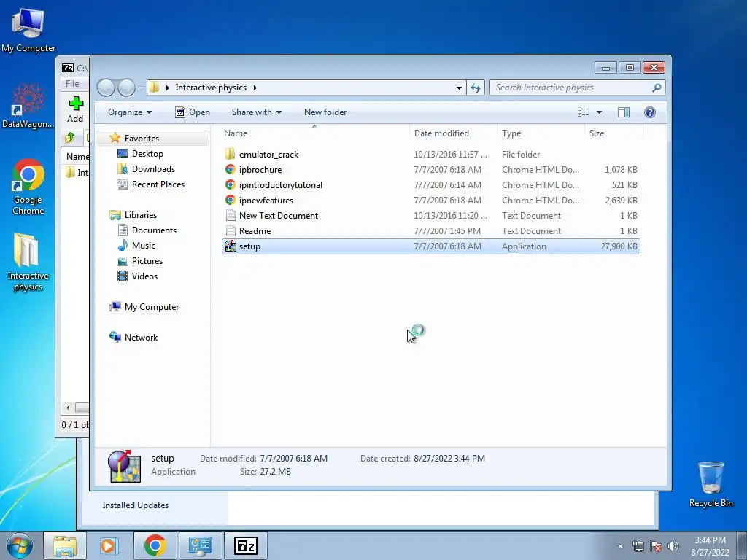This screenshot has height=560, width=747.
Task: Click the up-folder icon in 7-Zip window
Action: point(70,138)
